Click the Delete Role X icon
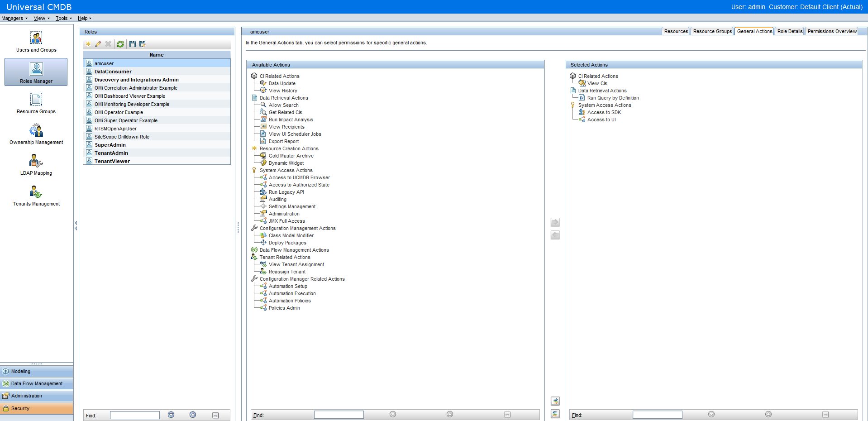The image size is (868, 421). [x=108, y=44]
